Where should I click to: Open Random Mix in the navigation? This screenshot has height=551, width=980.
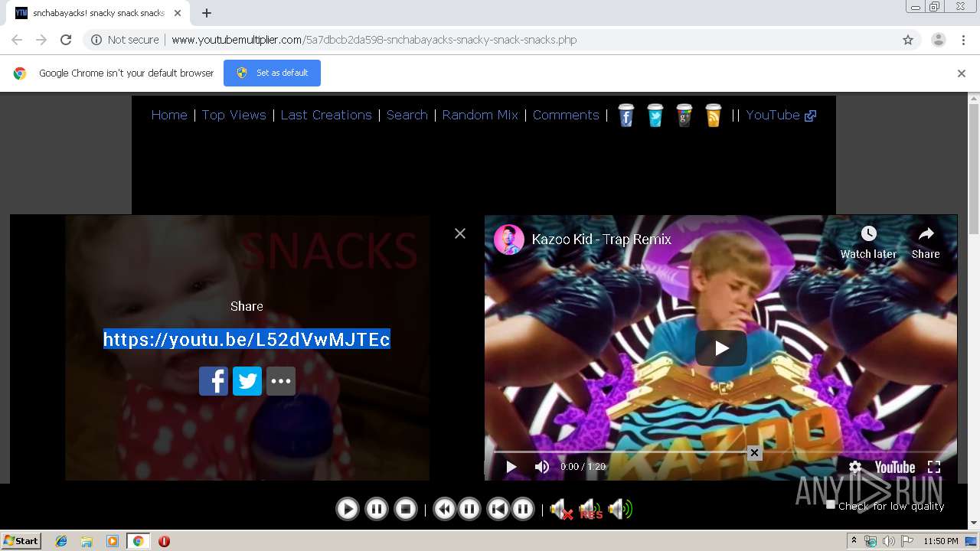(480, 115)
